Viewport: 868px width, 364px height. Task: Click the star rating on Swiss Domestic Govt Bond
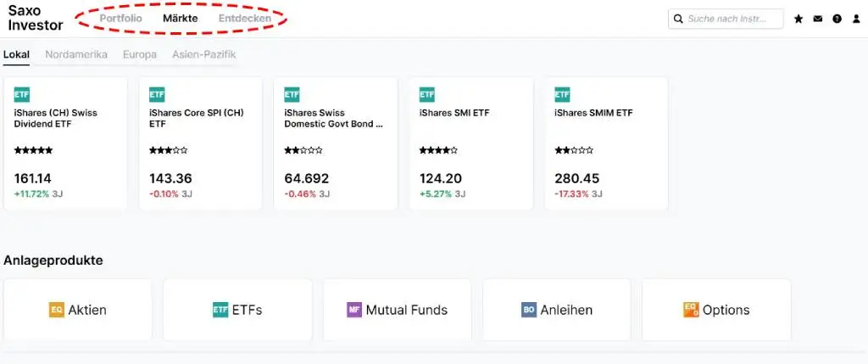pyautogui.click(x=303, y=150)
